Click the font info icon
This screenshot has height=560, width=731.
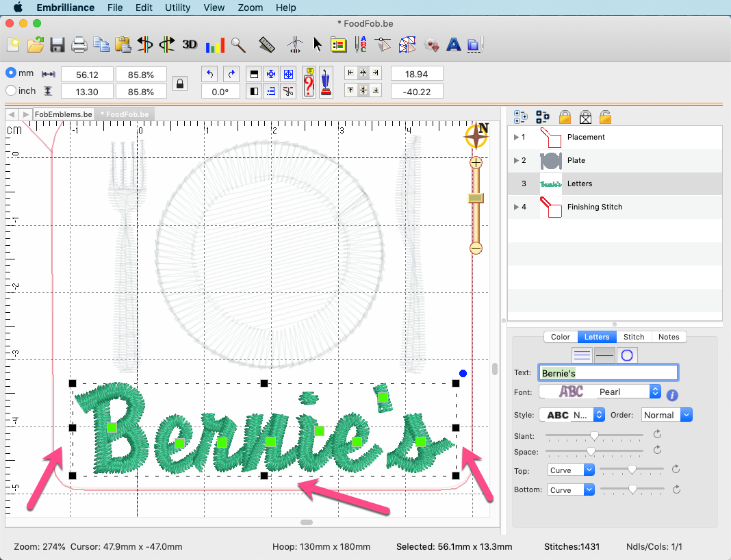click(672, 395)
